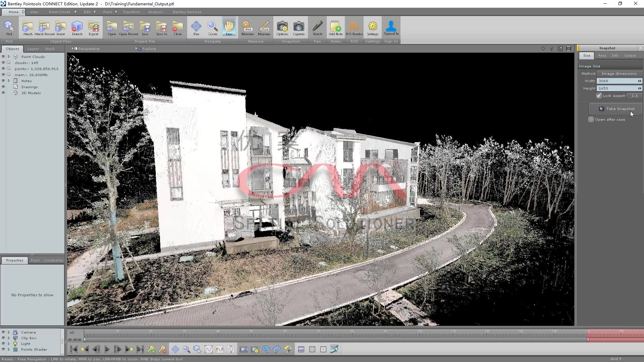Click the XYZ Measure icon

248,28
